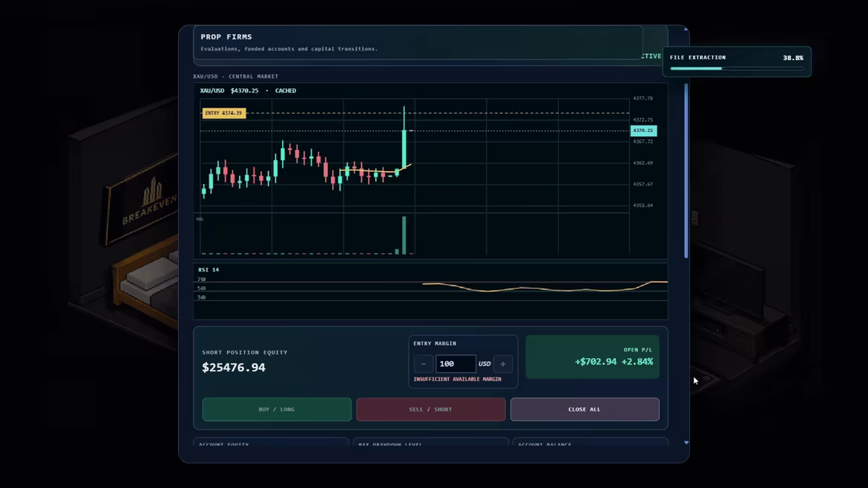Click the 38.8% extraction percentage

793,58
